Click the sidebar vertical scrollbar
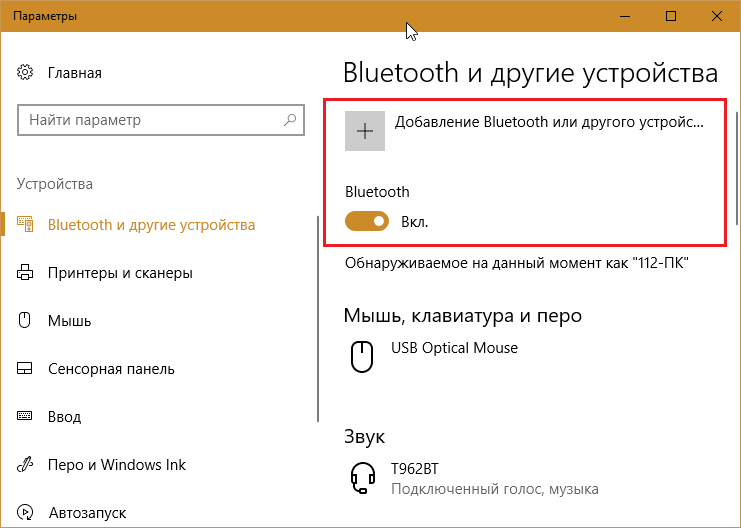This screenshot has height=528, width=741. tap(318, 319)
